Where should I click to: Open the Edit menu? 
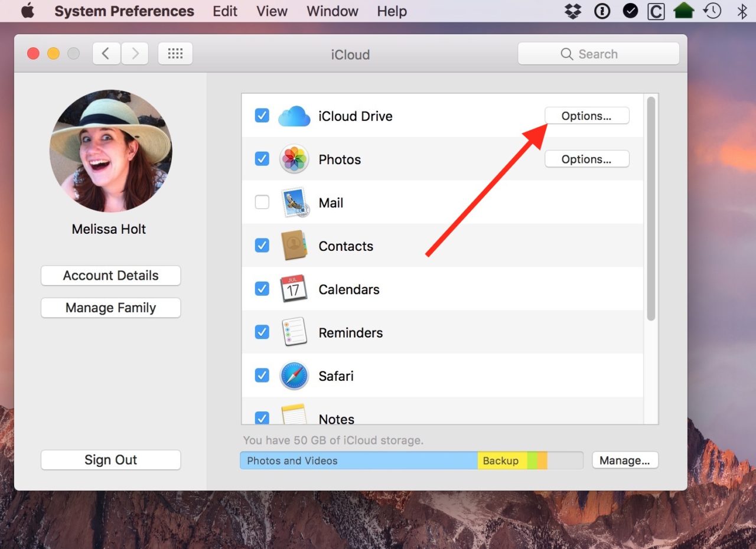(225, 11)
